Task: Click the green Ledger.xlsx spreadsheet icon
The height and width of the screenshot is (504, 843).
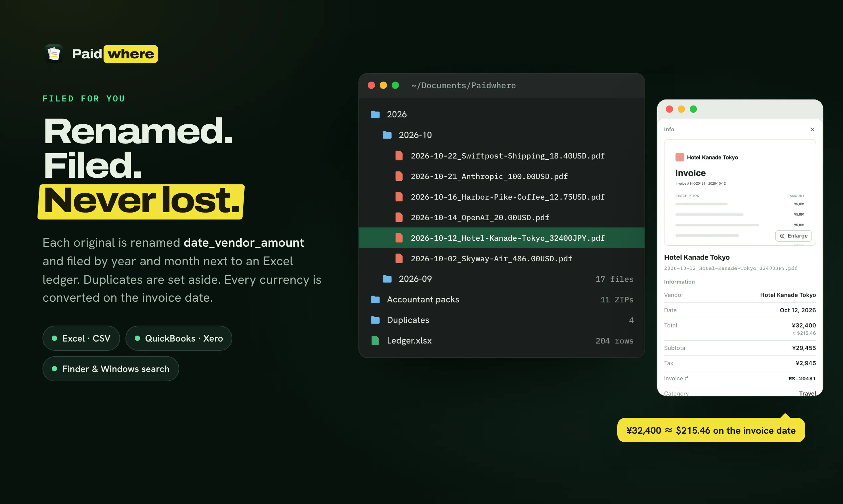Action: click(375, 341)
